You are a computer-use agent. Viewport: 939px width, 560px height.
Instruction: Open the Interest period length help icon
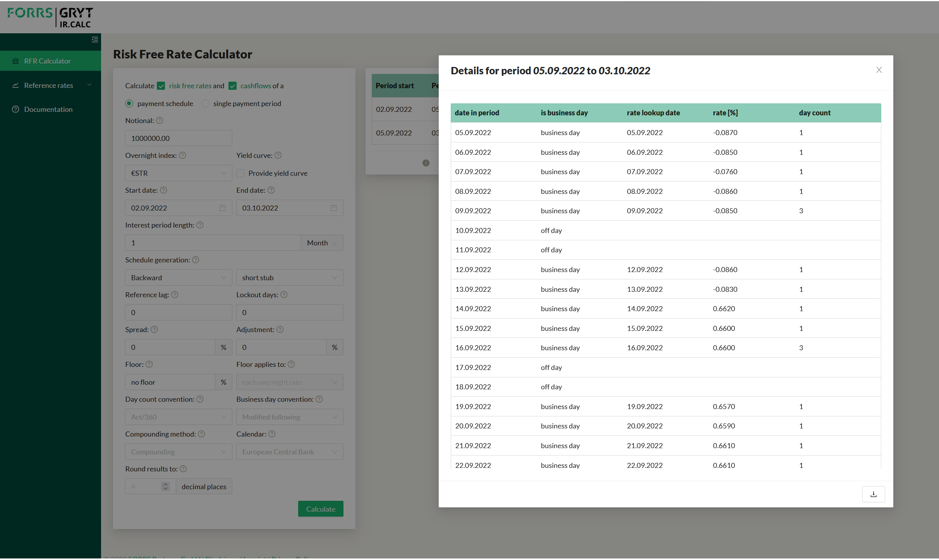coord(200,225)
